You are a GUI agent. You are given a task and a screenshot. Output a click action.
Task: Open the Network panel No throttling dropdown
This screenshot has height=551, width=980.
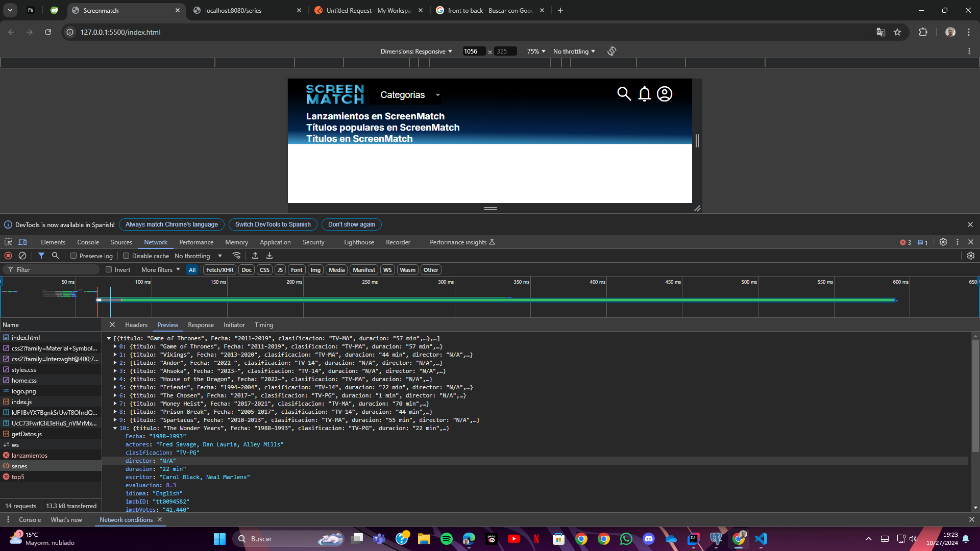[199, 256]
